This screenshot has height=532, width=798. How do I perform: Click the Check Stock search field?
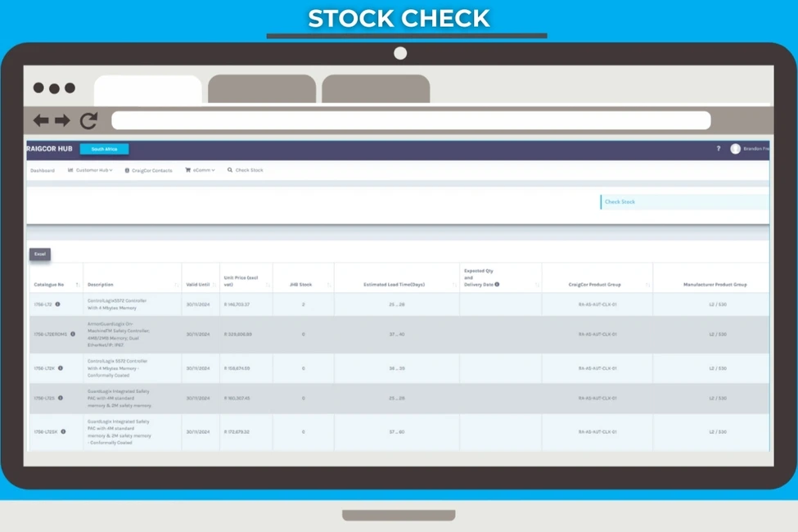coord(684,201)
